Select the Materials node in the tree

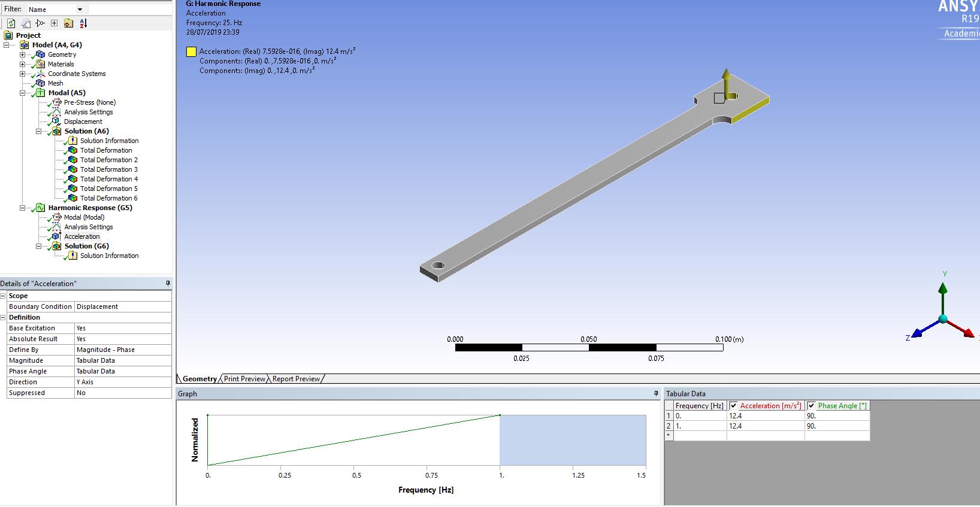(x=61, y=64)
